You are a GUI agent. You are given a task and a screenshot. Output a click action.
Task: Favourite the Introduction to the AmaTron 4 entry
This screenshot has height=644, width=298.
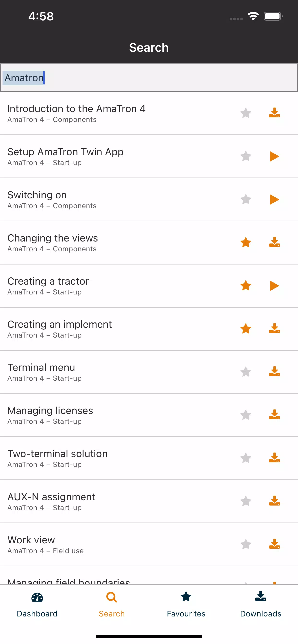[246, 113]
